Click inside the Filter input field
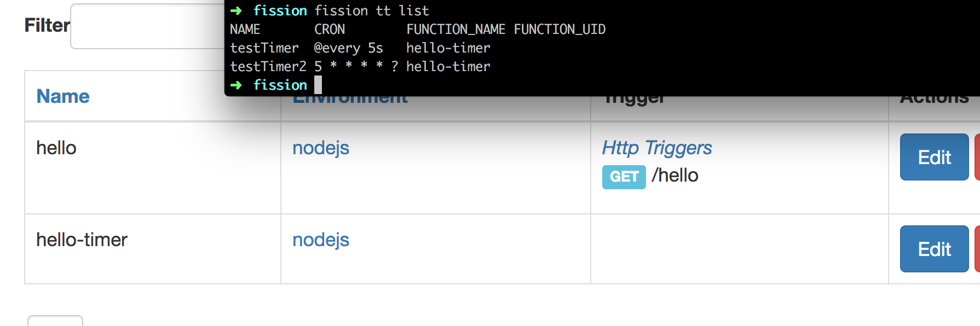Screen dimensions: 980x326 [148, 26]
